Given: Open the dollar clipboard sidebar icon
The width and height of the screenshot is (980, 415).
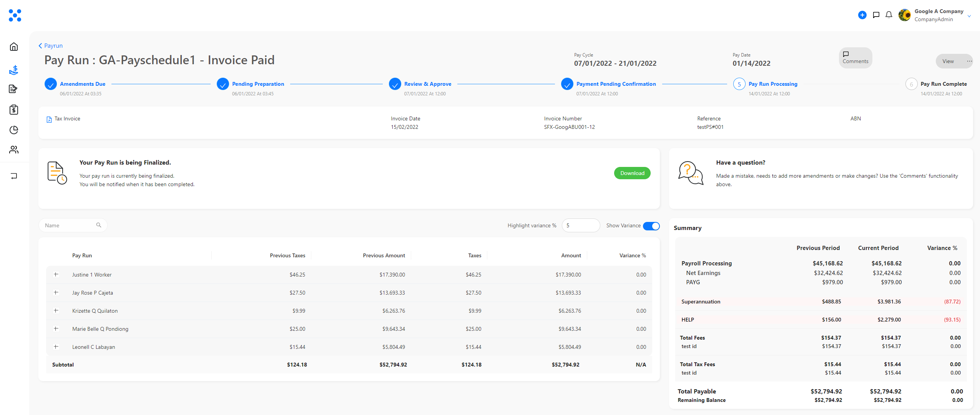Looking at the screenshot, I should click(x=14, y=110).
